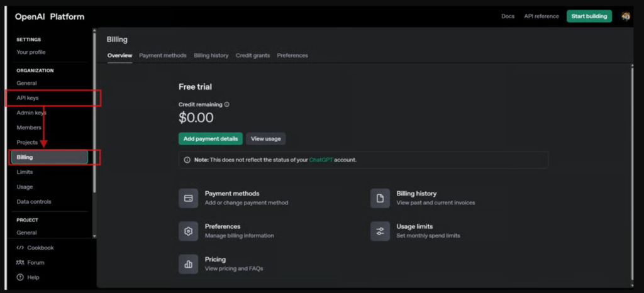Open the Credit grants tab

click(253, 55)
